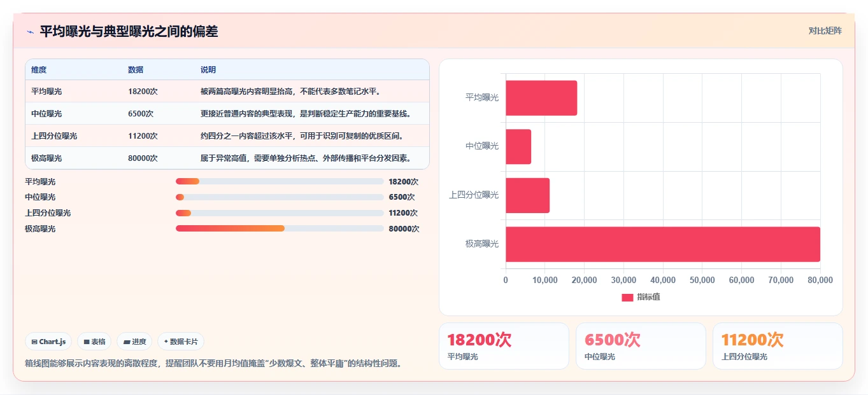Click the 6500次 中位曝光 data card

point(641,346)
